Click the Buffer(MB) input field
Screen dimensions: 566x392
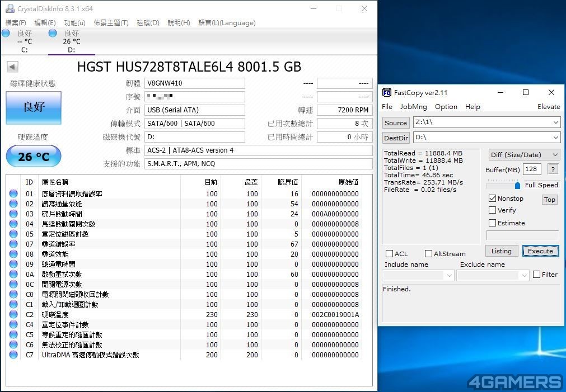click(x=532, y=169)
